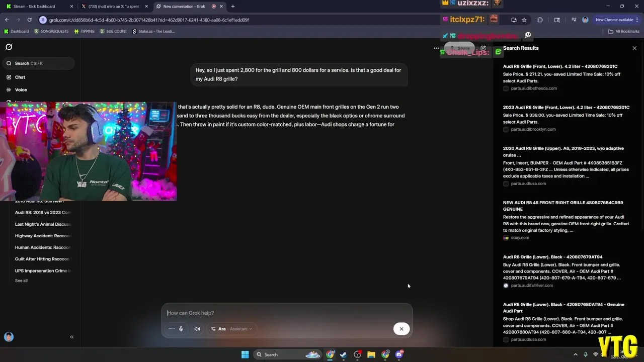This screenshot has height=362, width=644.
Task: Click the Grok logo in the sidebar
Action: (x=9, y=47)
